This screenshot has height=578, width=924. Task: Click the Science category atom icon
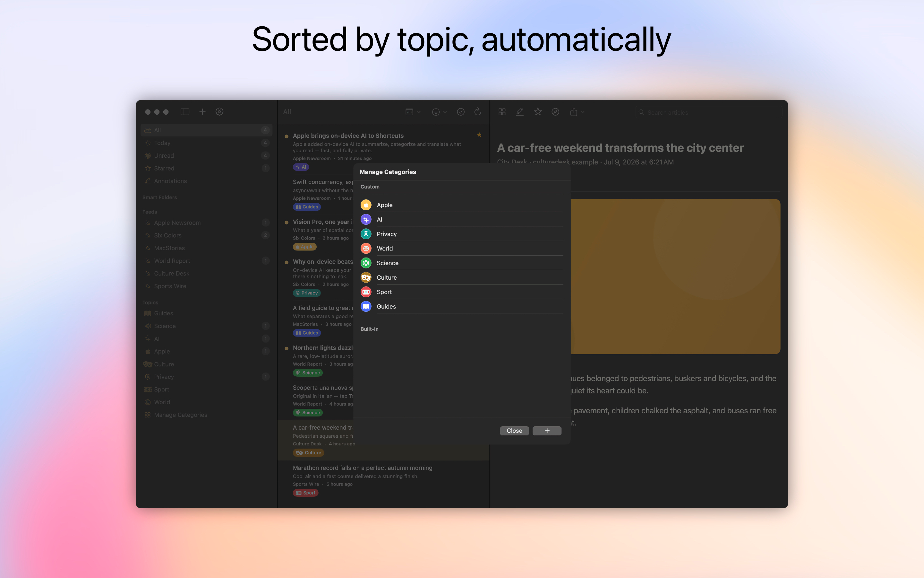(x=366, y=263)
